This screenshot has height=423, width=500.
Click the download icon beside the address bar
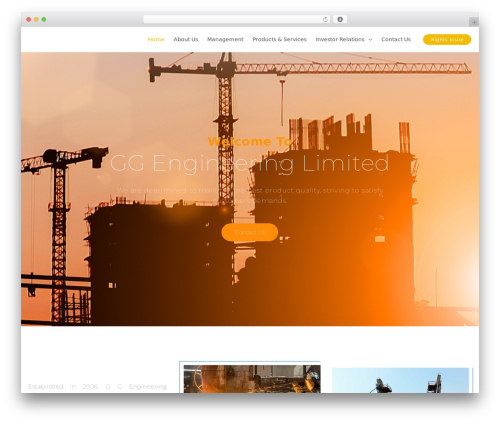click(340, 19)
